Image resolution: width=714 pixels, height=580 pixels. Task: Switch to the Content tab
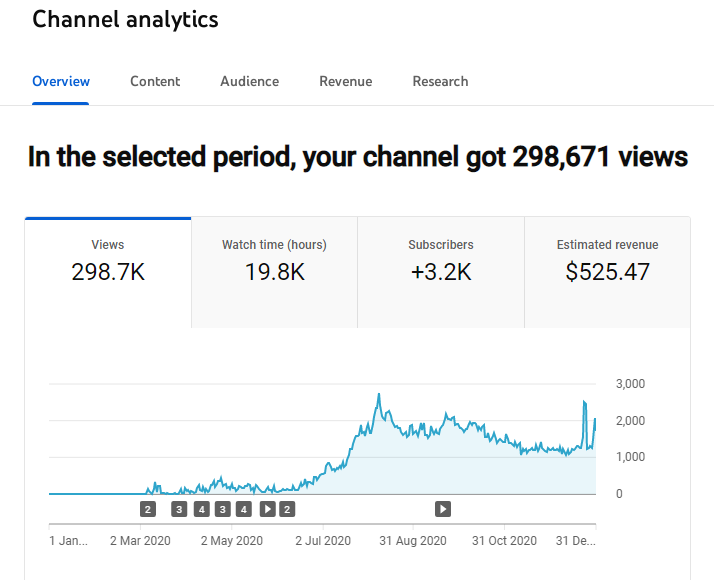(155, 82)
